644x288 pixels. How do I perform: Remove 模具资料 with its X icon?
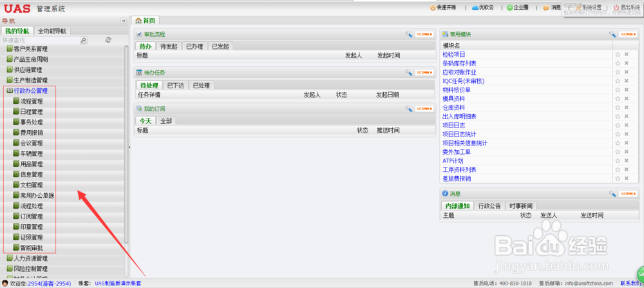(x=627, y=99)
